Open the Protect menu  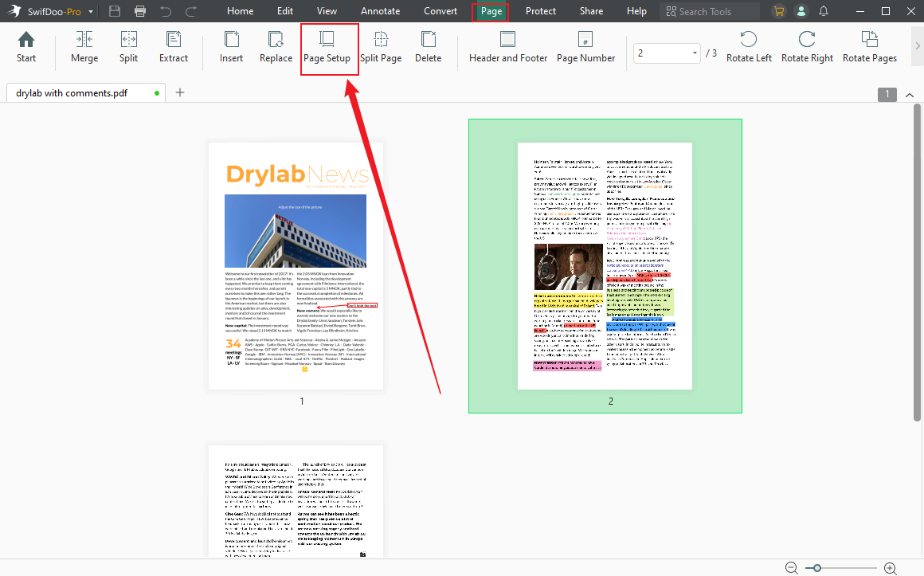(x=540, y=11)
